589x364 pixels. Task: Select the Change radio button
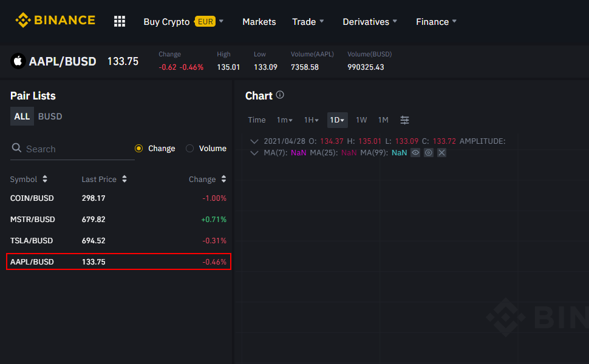[138, 149]
